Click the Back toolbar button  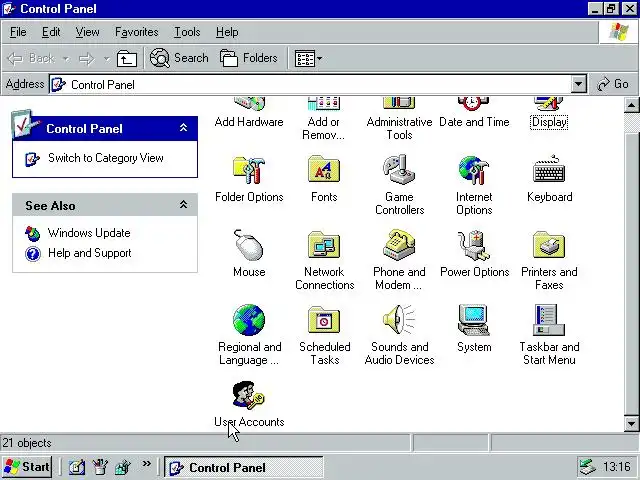click(31, 58)
